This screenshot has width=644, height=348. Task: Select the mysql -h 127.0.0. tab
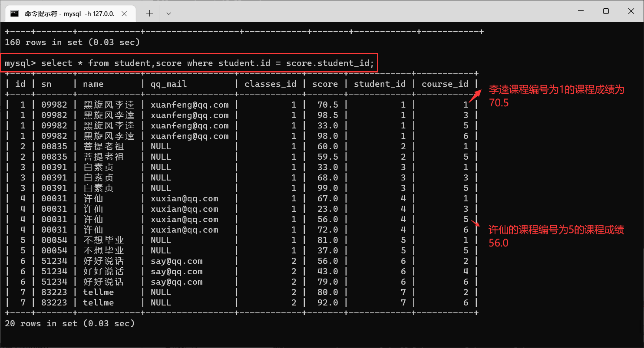[69, 13]
